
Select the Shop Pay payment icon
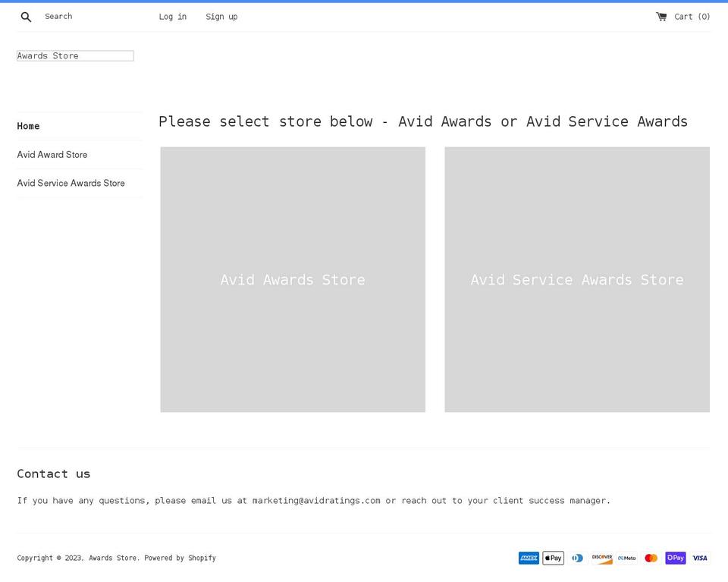676,558
